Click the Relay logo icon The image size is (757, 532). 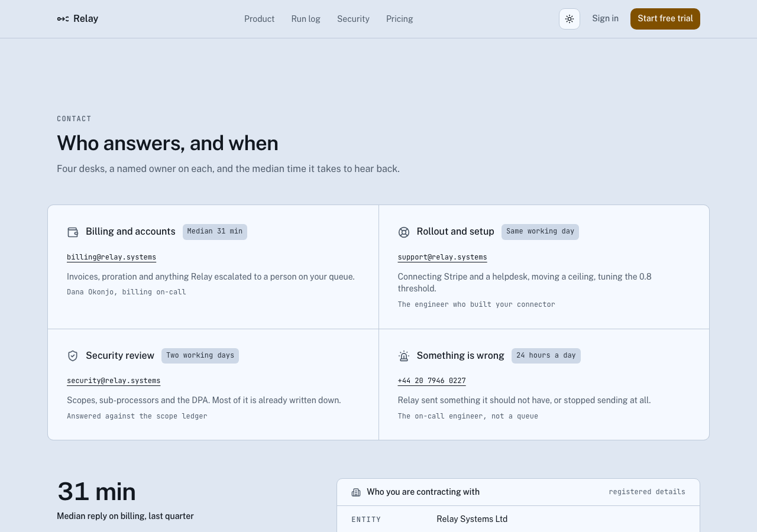pos(63,19)
